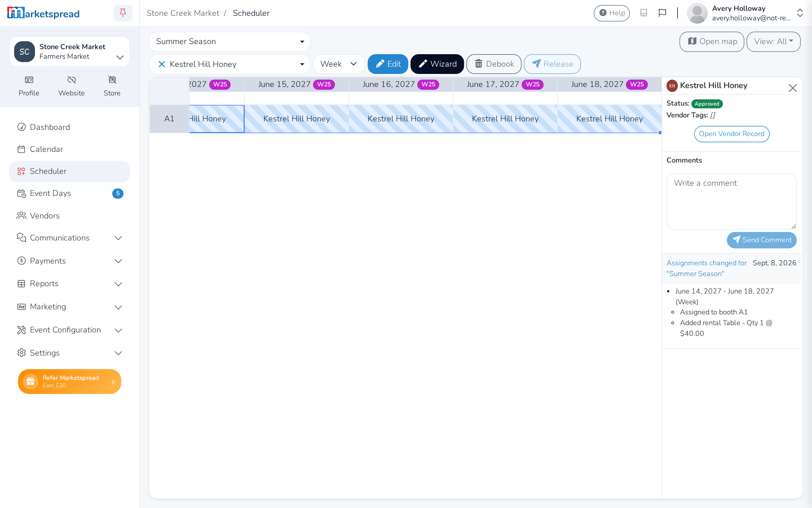Open Vendor Record

(x=731, y=134)
